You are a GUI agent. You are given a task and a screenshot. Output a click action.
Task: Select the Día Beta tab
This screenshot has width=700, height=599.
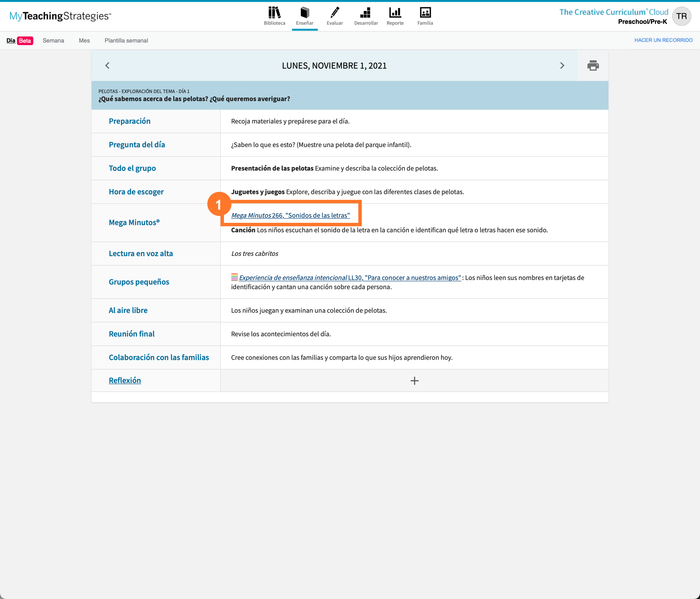[x=20, y=40]
